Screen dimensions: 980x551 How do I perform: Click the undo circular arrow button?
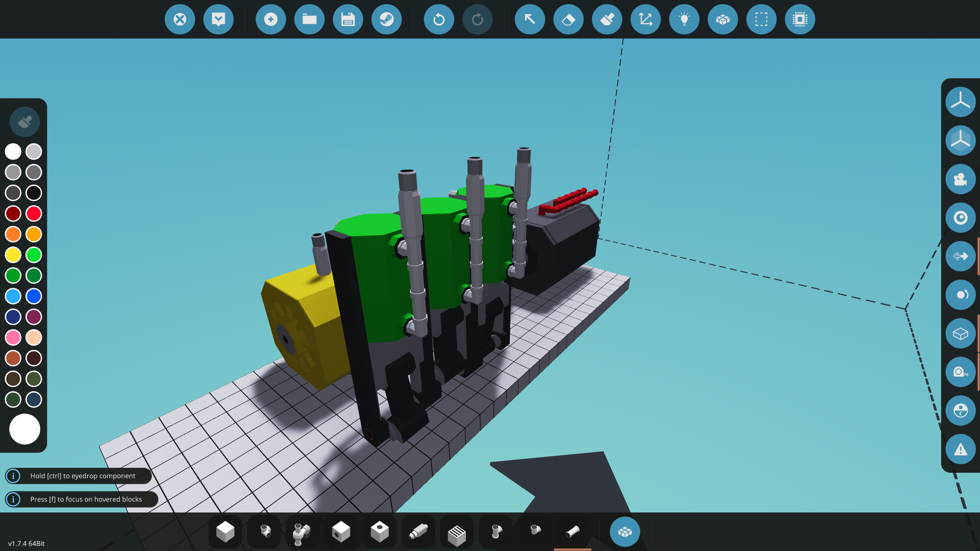(439, 19)
